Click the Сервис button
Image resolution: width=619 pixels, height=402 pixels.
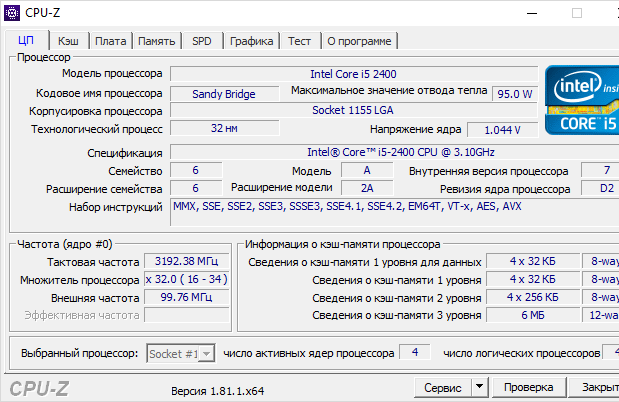[x=443, y=387]
